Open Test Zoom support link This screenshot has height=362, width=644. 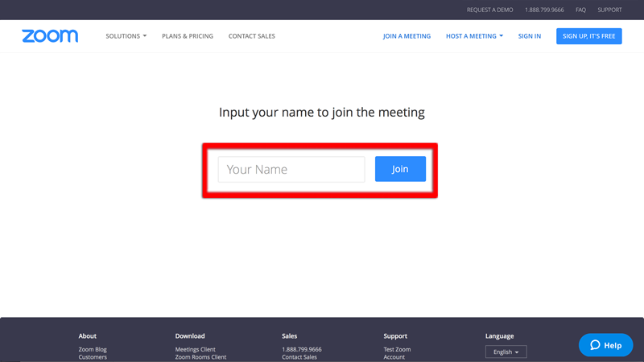point(397,349)
